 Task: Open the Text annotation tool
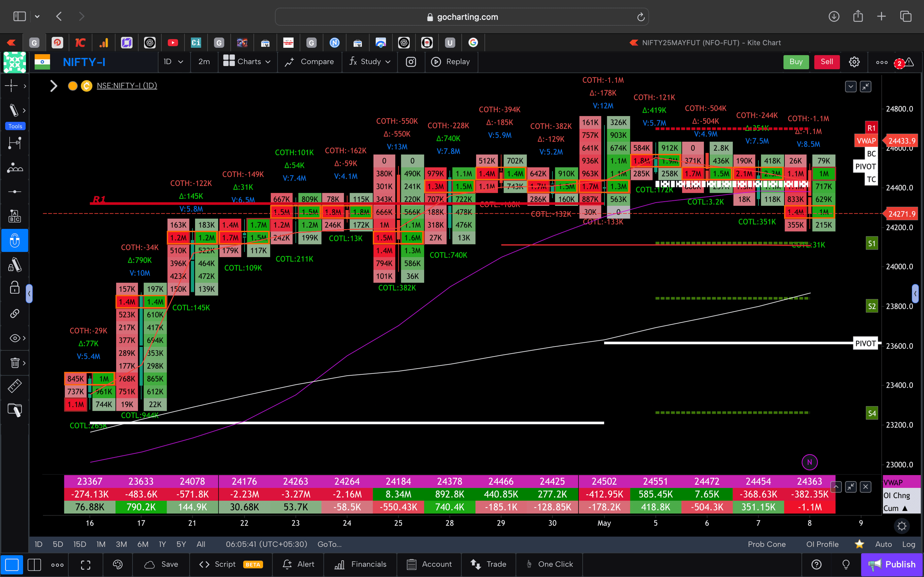(x=15, y=216)
